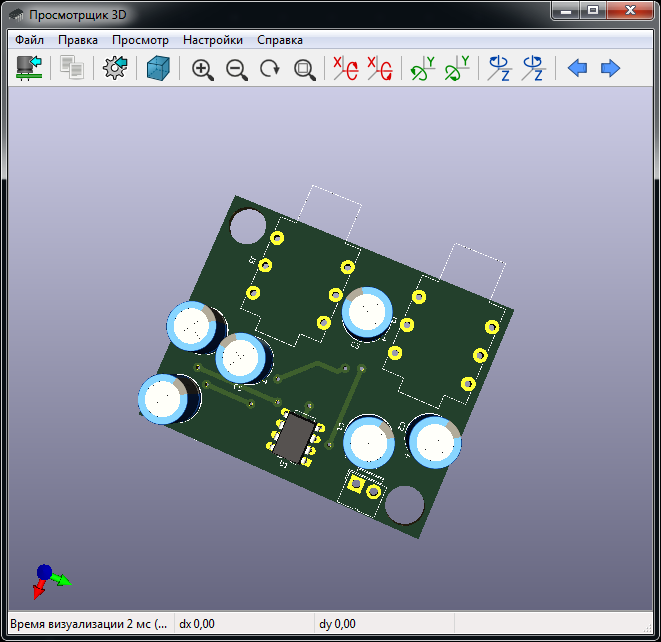Move board left with blue arrow
Image resolution: width=661 pixels, height=642 pixels.
(577, 69)
